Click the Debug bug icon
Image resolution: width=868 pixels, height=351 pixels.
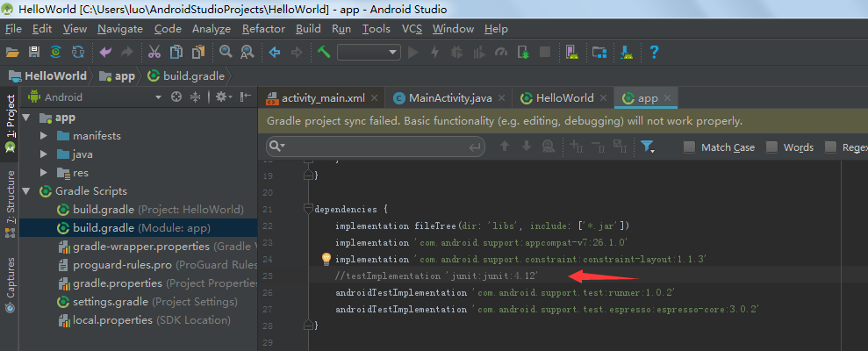456,53
